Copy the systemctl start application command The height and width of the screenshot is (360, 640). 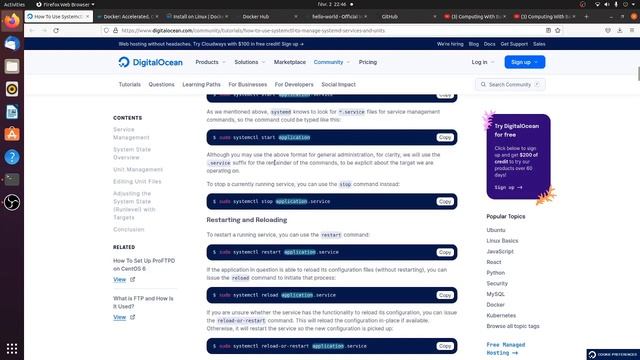(445, 138)
